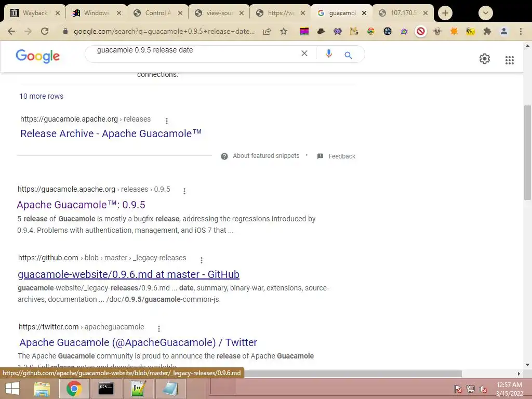The image size is (532, 399).
Task: Open Apache Guacamole Twitter result
Action: (x=138, y=342)
